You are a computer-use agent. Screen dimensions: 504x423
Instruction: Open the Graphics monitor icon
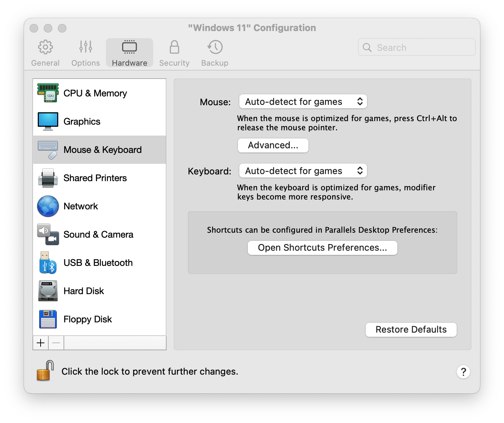point(48,121)
